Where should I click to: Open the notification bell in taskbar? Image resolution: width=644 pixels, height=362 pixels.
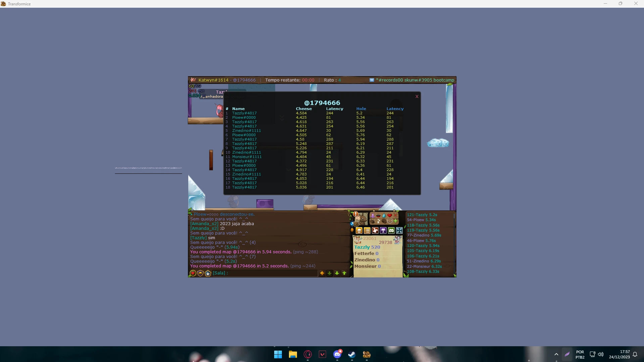pos(635,354)
